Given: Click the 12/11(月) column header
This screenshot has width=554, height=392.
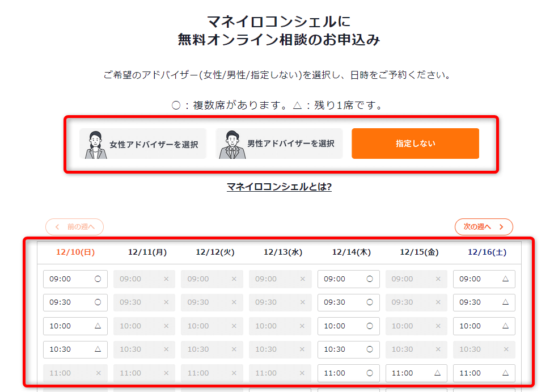Looking at the screenshot, I should [147, 252].
